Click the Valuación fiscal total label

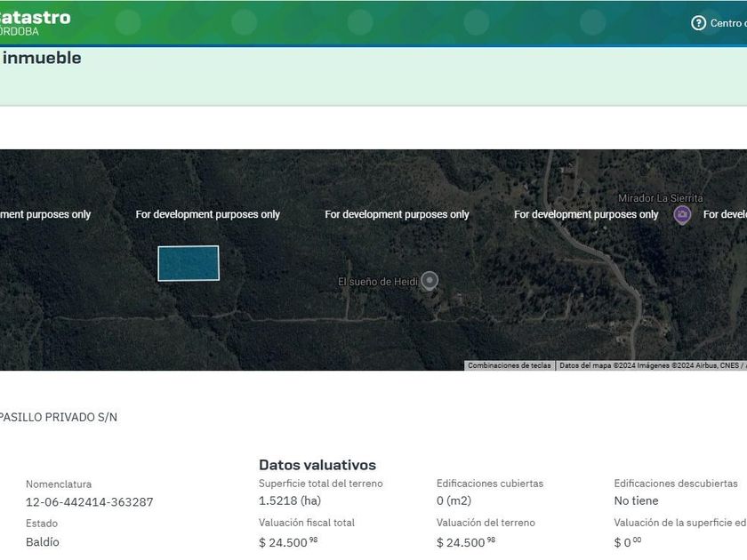pyautogui.click(x=307, y=523)
